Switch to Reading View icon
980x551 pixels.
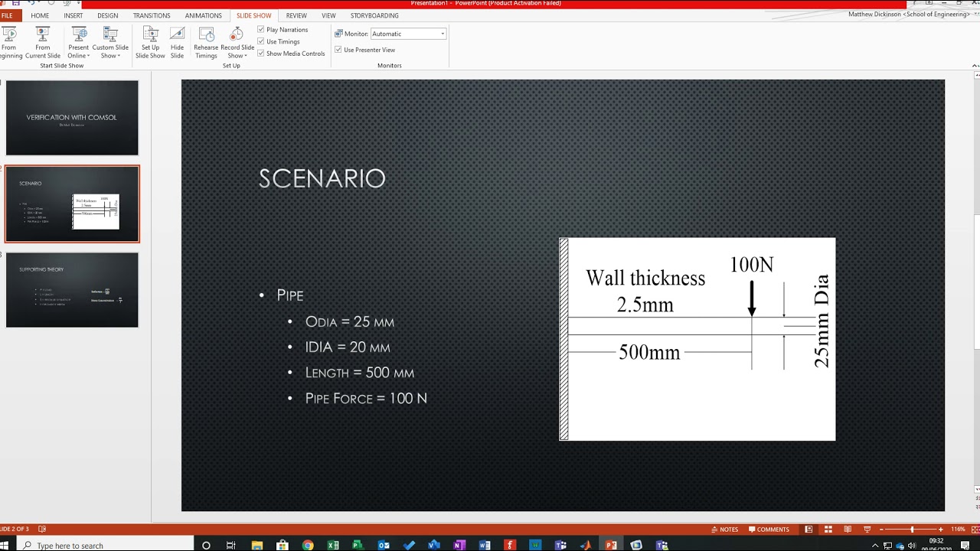[x=848, y=529]
